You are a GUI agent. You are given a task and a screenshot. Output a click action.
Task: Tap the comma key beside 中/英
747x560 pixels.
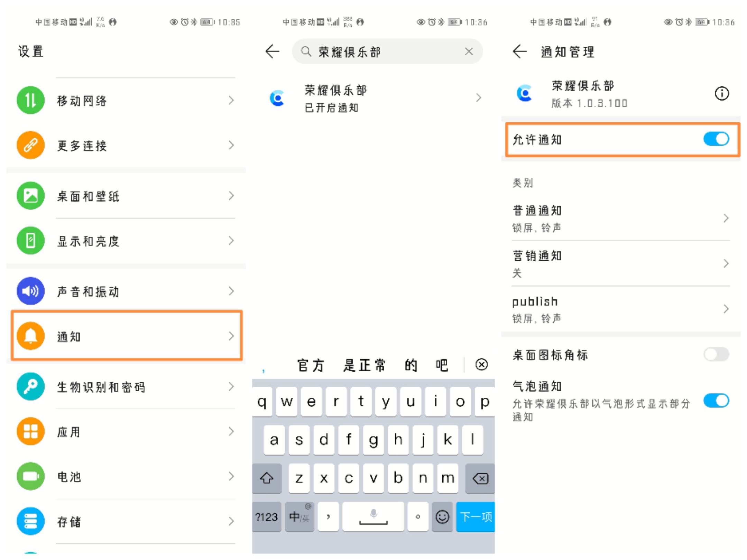328,517
